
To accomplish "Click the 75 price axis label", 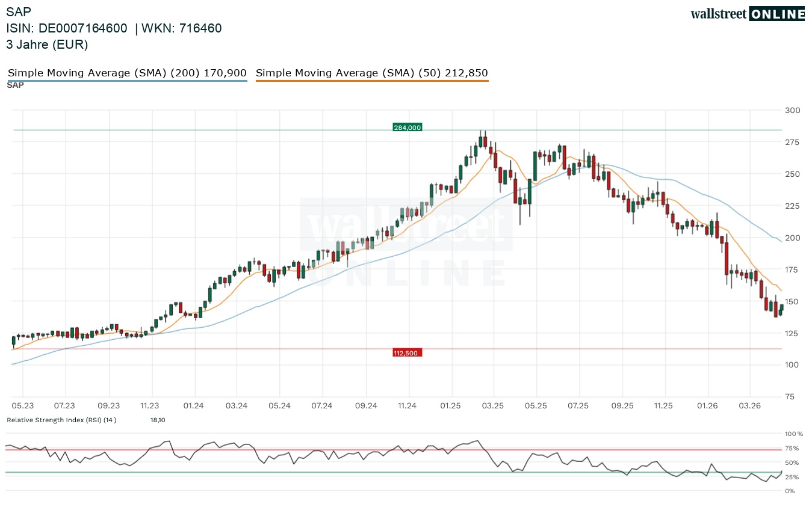I will pos(790,397).
